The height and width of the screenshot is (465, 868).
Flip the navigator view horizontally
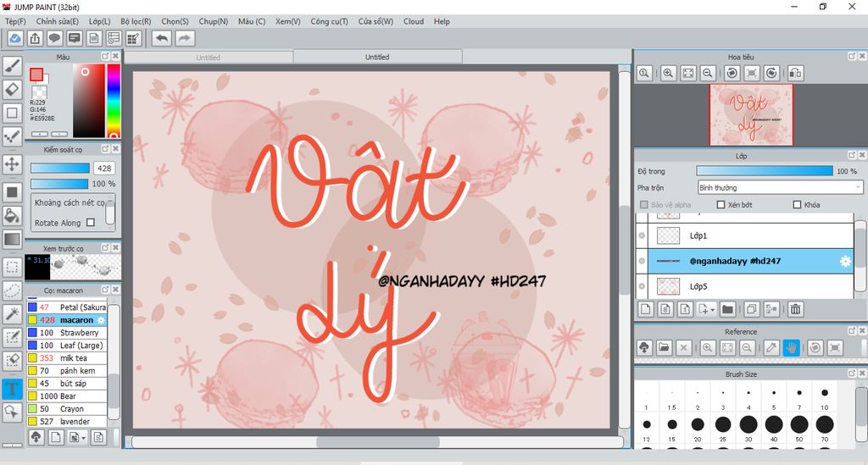pos(795,73)
